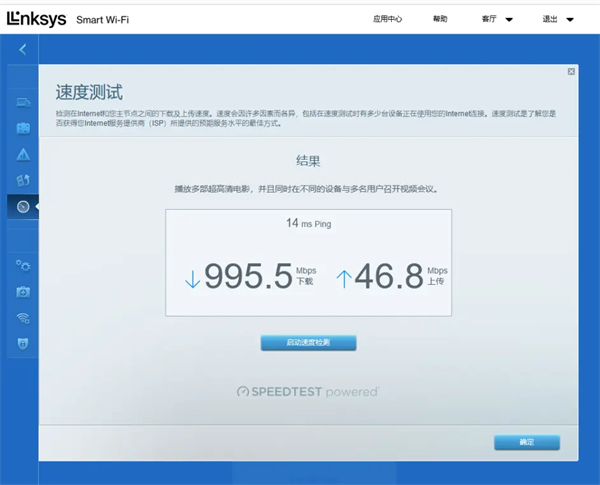This screenshot has width=600, height=485.
Task: Open the media prioritization sidebar icon
Action: (23, 180)
